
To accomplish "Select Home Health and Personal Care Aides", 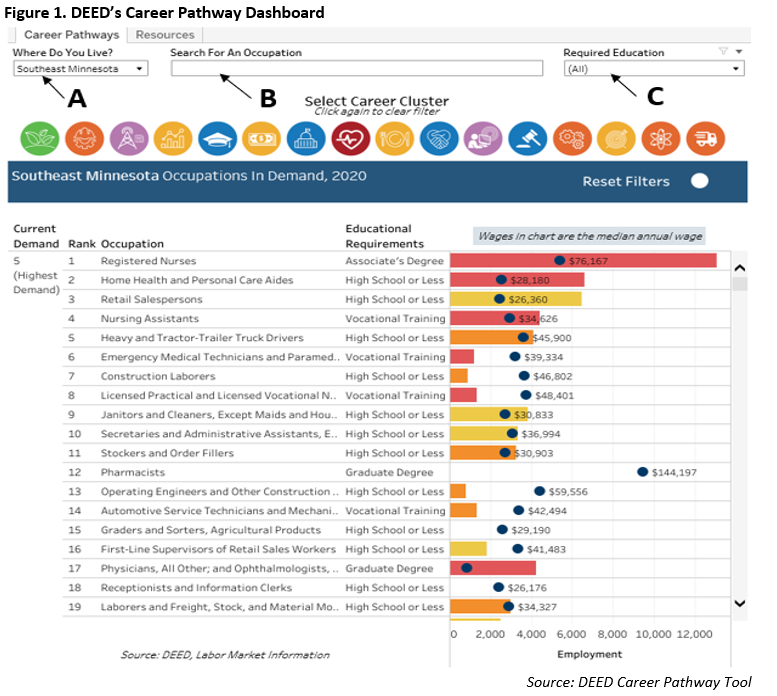I will [197, 280].
